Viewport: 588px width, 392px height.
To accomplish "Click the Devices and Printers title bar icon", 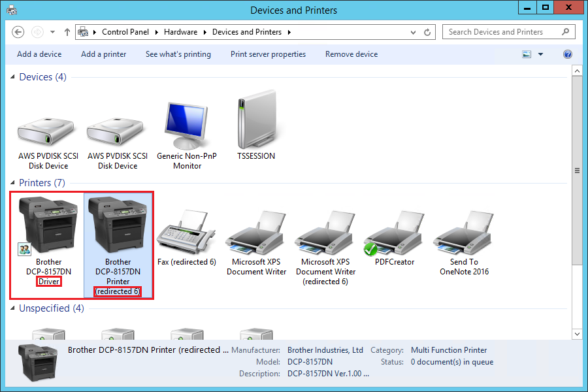I will pos(12,10).
